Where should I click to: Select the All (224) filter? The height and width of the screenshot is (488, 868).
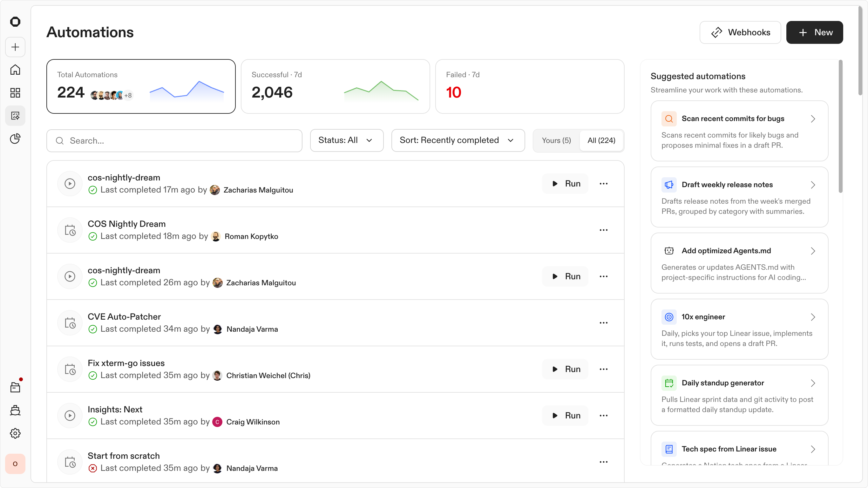(601, 140)
